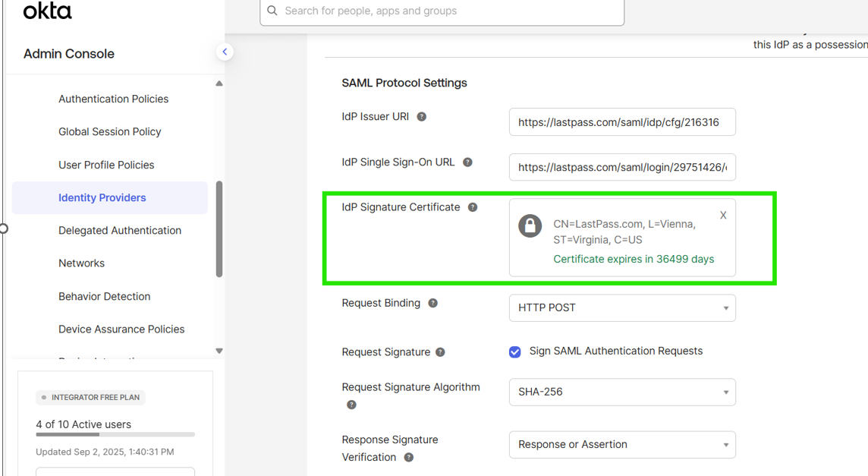868x476 pixels.
Task: Open the Request Binding dropdown
Action: click(622, 308)
